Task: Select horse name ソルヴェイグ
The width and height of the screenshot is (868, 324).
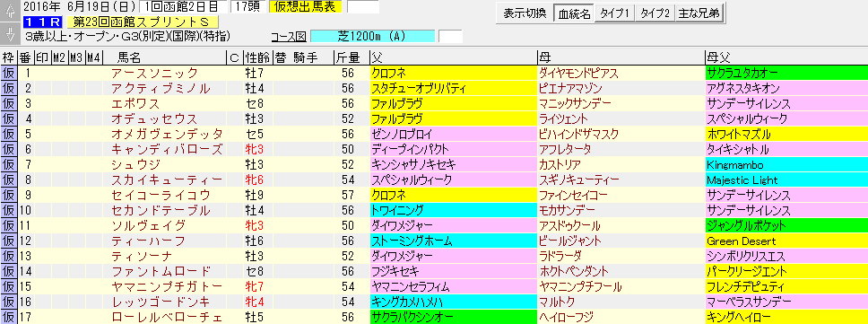Action: 148,226
